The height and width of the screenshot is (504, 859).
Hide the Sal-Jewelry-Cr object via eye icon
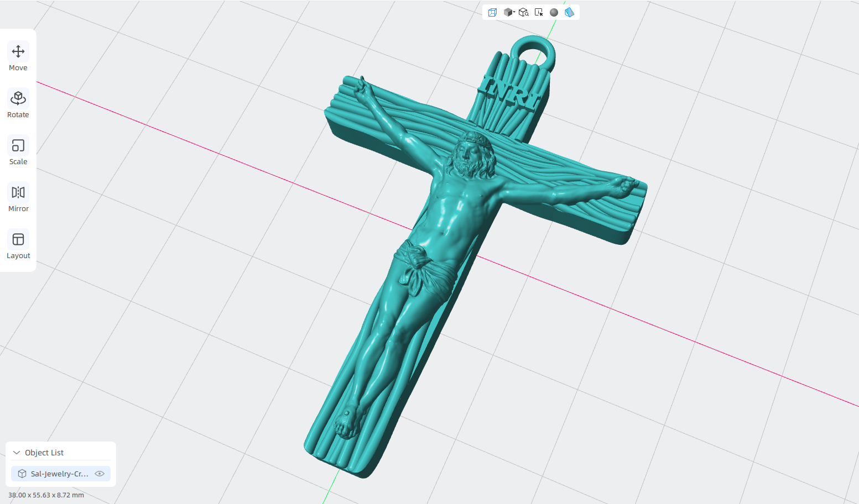coord(100,474)
